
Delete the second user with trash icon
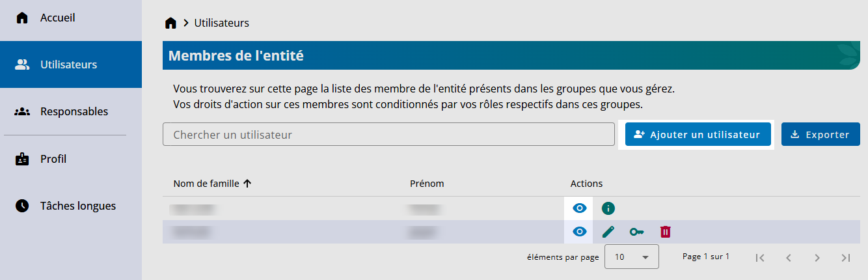pos(665,232)
